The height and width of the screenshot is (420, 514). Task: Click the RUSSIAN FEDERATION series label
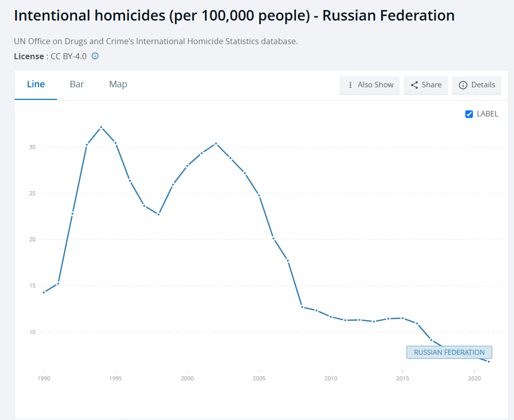click(x=449, y=352)
